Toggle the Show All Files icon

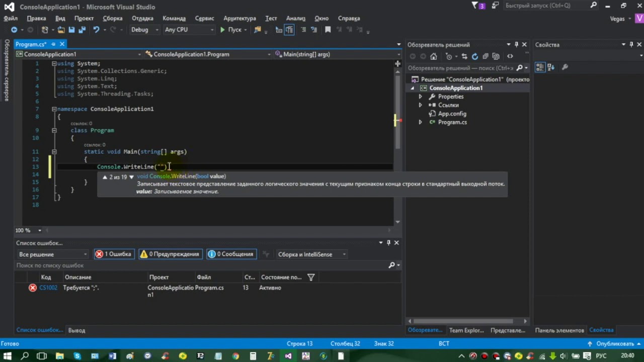[x=496, y=56]
